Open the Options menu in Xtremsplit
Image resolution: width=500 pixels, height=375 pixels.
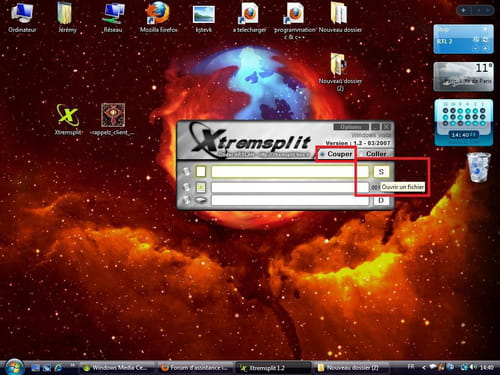coord(351,127)
